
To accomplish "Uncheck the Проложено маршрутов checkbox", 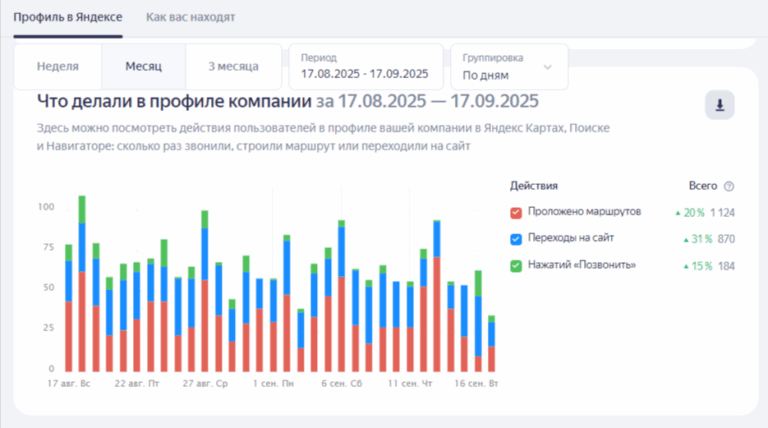I will tap(516, 213).
